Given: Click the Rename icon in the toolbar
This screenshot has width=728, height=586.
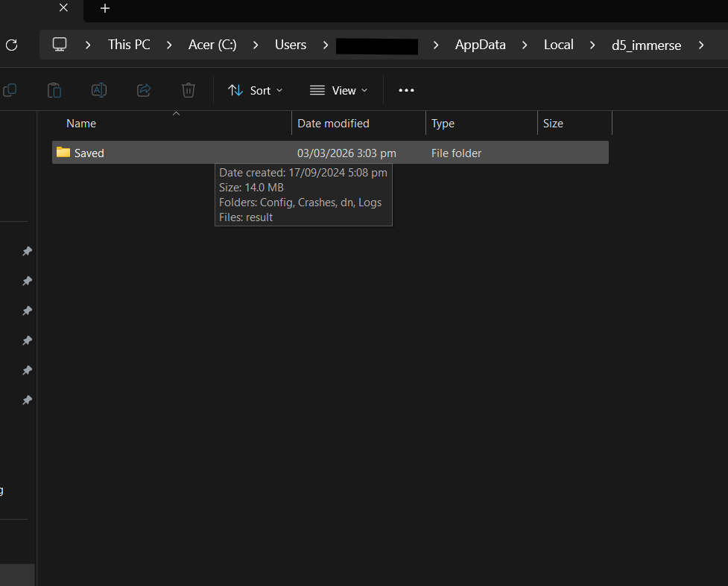Looking at the screenshot, I should (x=98, y=90).
